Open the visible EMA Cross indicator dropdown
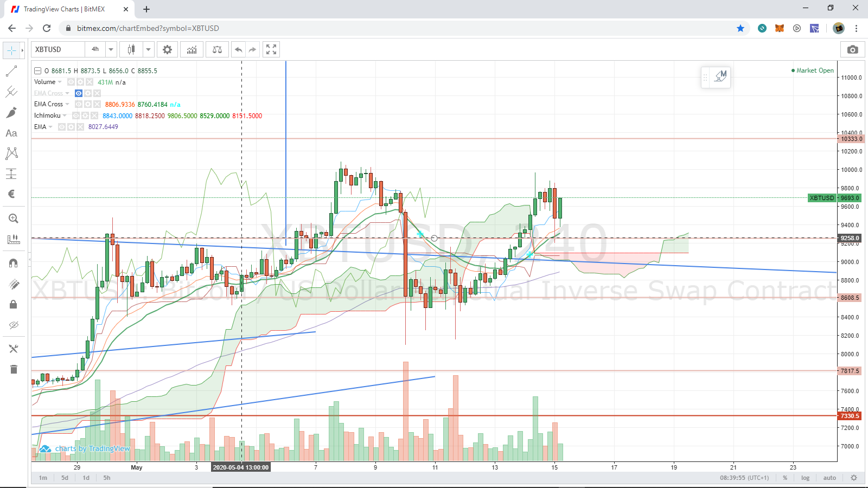868x488 pixels. tap(67, 104)
